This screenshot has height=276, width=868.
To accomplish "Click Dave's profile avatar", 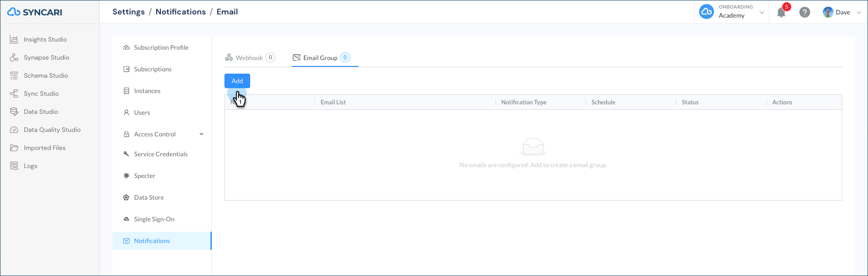I will (x=828, y=12).
